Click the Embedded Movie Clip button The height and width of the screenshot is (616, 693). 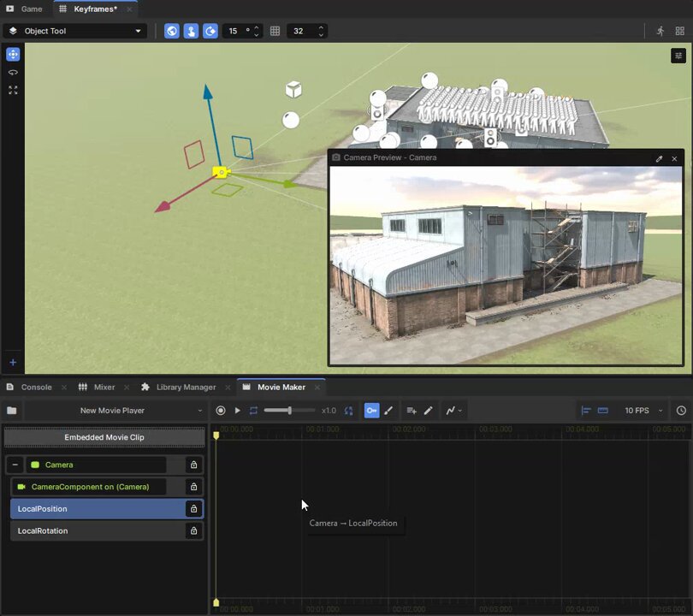[x=104, y=437]
